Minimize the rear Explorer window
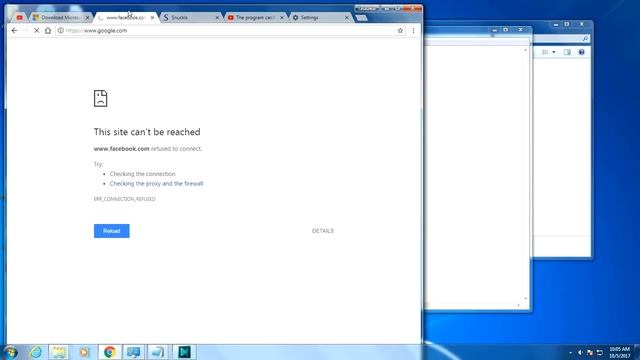 556,24
